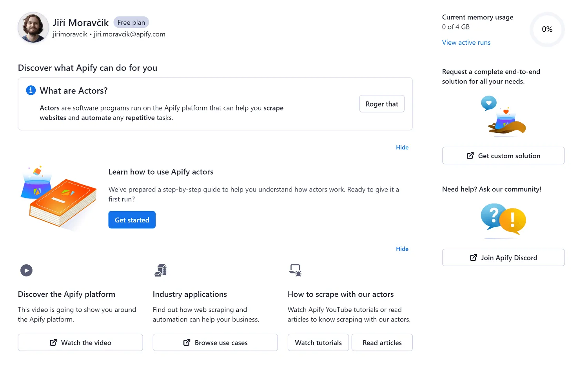
Task: Click the Free plan badge
Action: (x=131, y=22)
